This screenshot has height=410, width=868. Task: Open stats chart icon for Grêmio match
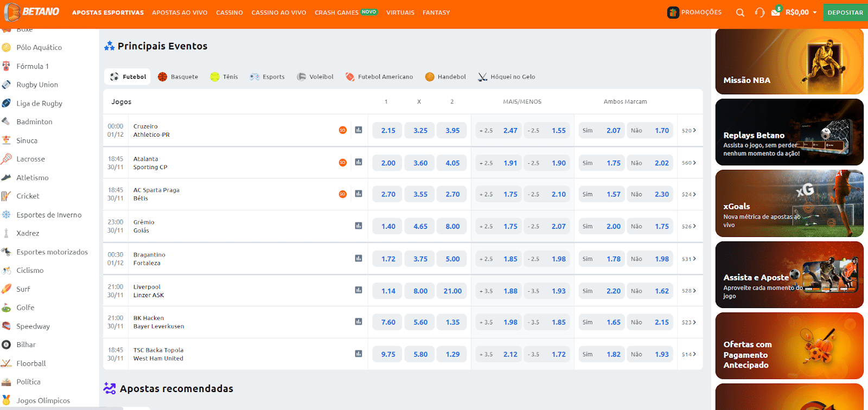(x=359, y=226)
